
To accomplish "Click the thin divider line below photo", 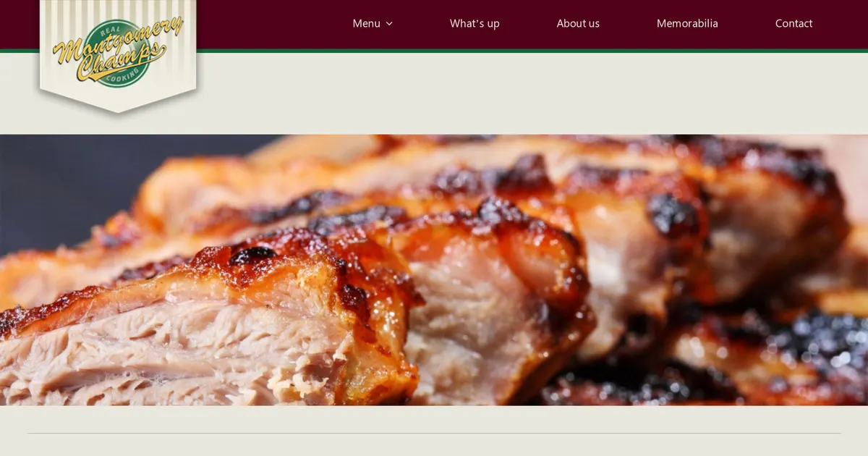I will click(434, 434).
